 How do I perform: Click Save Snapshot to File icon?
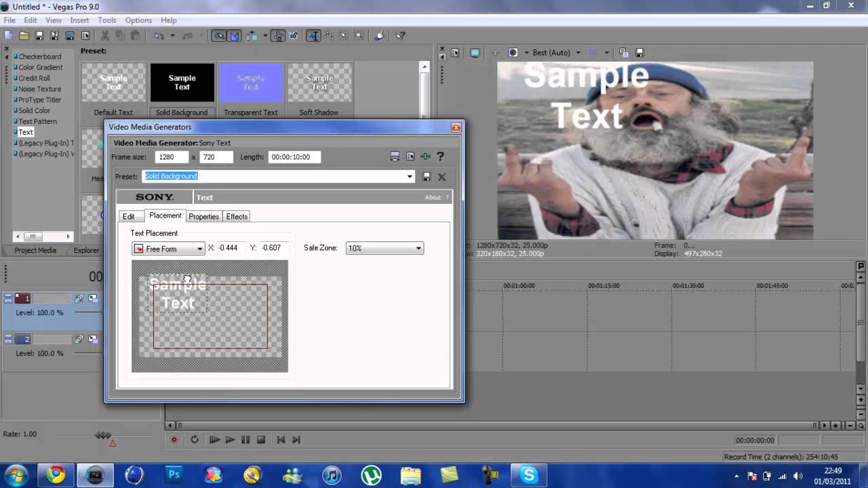pos(639,52)
